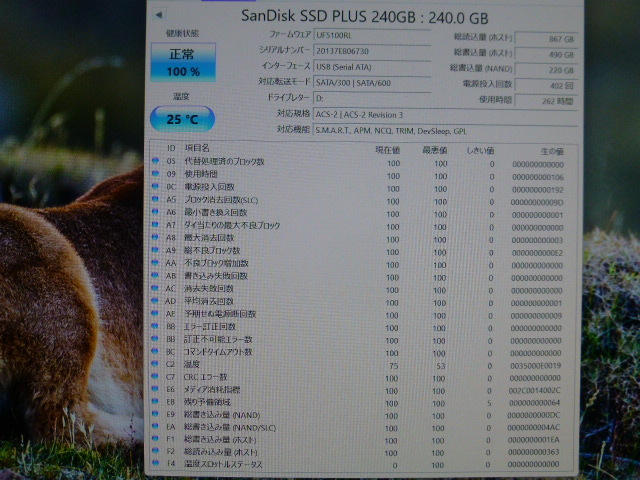Viewport: 640px width, 480px height.
Task: Click the previous disk arrow icon
Action: pos(159,15)
